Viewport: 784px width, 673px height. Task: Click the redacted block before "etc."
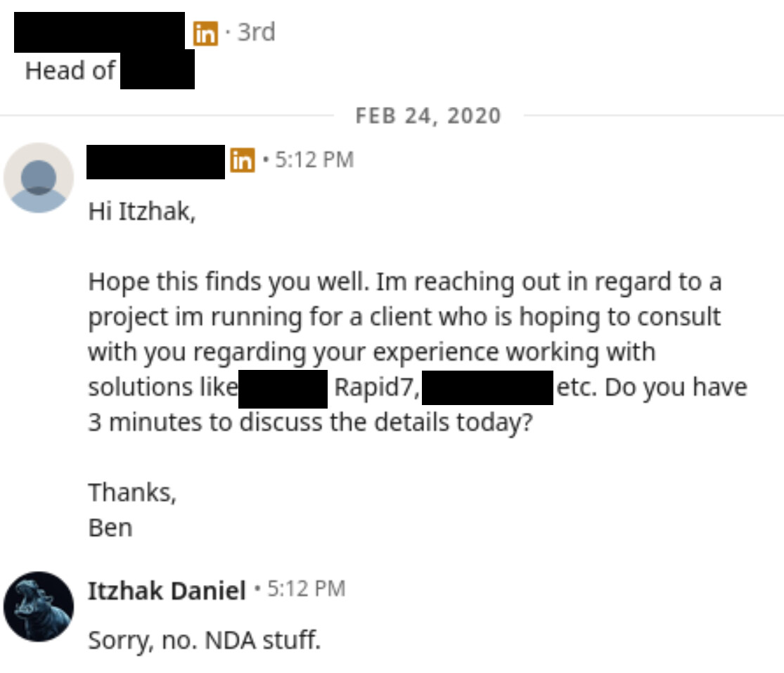487,387
